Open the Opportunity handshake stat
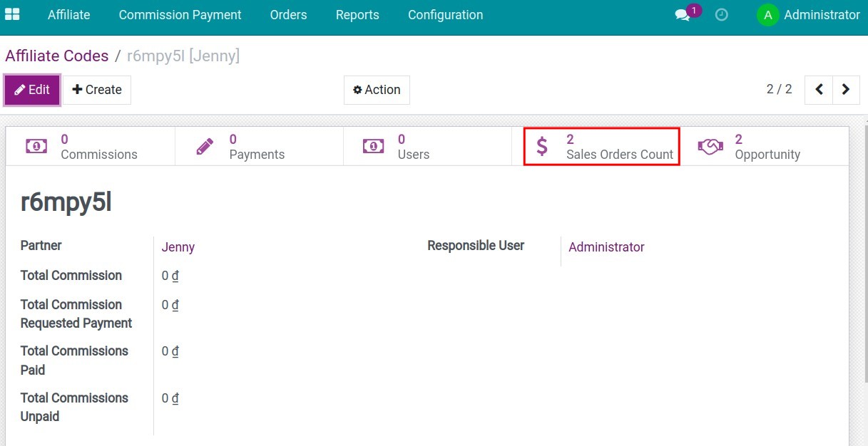The width and height of the screenshot is (868, 446). pos(763,147)
